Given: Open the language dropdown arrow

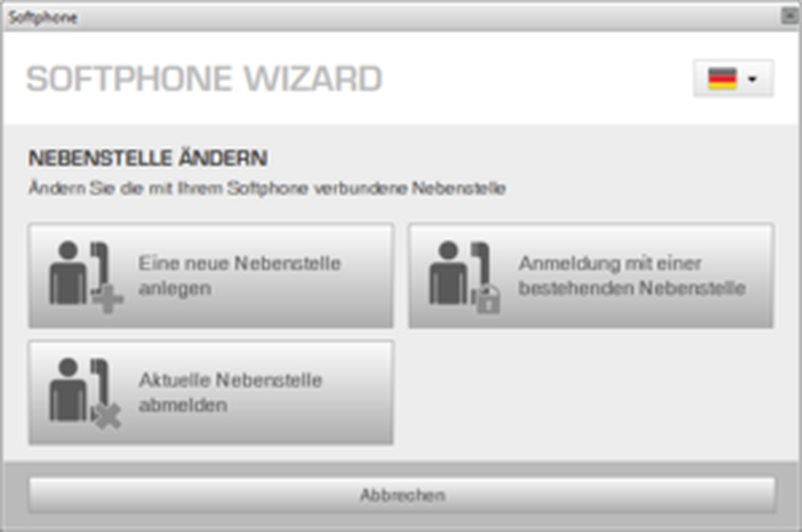Looking at the screenshot, I should (752, 79).
